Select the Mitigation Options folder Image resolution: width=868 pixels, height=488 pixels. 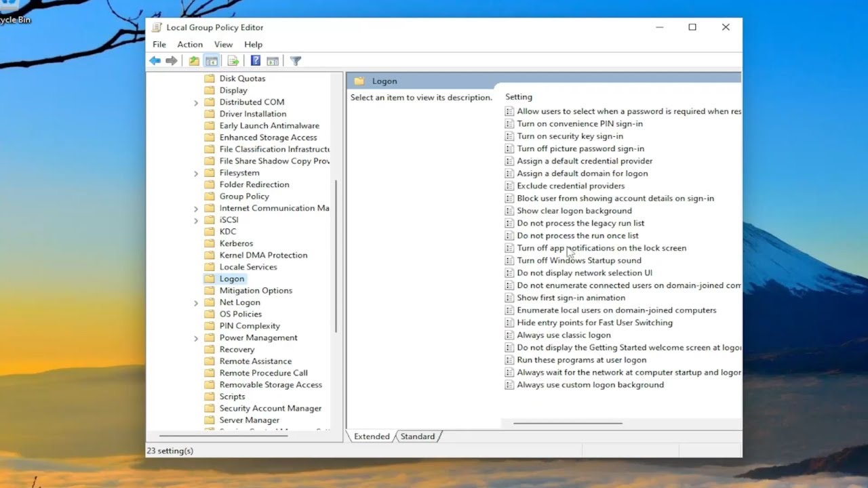pyautogui.click(x=256, y=291)
